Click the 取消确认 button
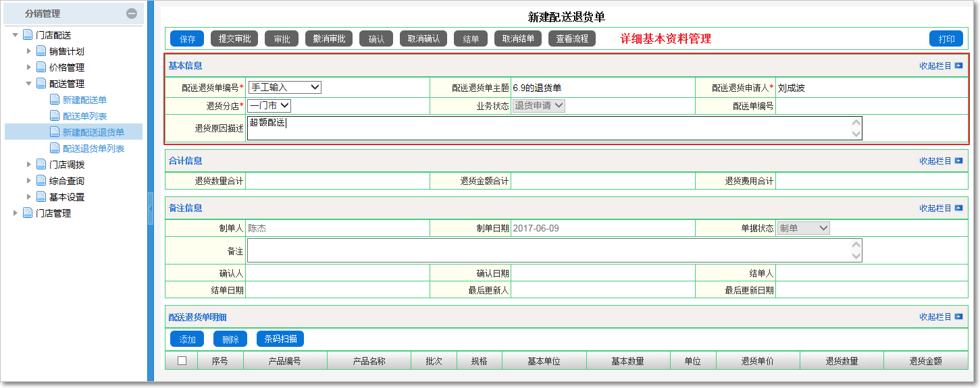This screenshot has width=980, height=388. (x=423, y=39)
